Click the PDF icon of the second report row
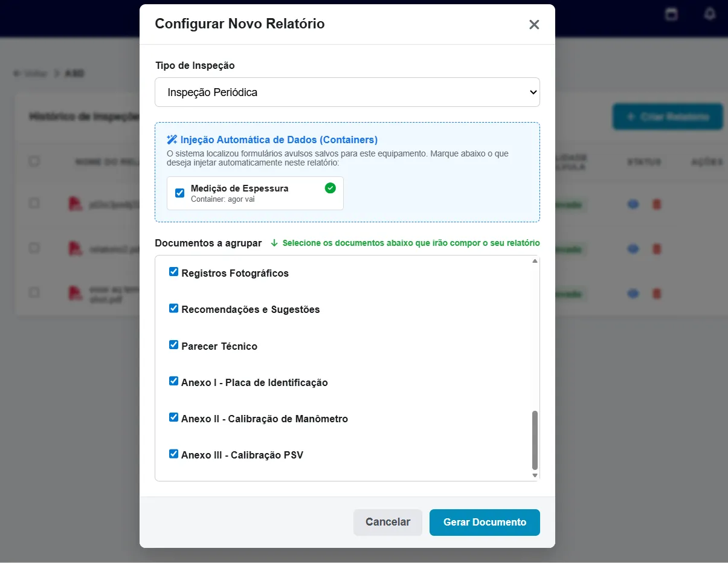The width and height of the screenshot is (728, 563). pyautogui.click(x=76, y=248)
